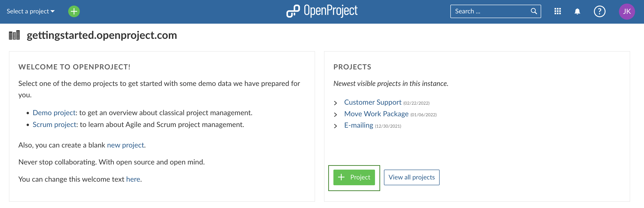Expand the E-mailing project chevron
Screen dimensions: 644x208
click(335, 126)
